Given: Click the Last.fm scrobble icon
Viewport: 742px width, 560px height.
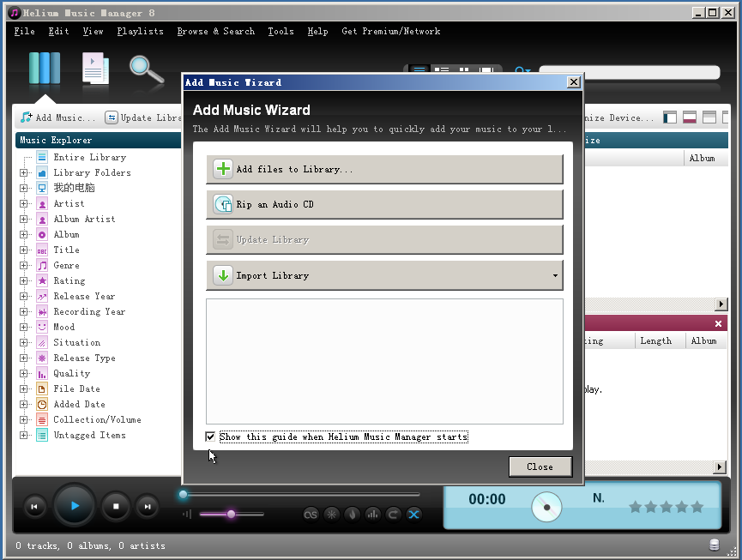Looking at the screenshot, I should (311, 515).
